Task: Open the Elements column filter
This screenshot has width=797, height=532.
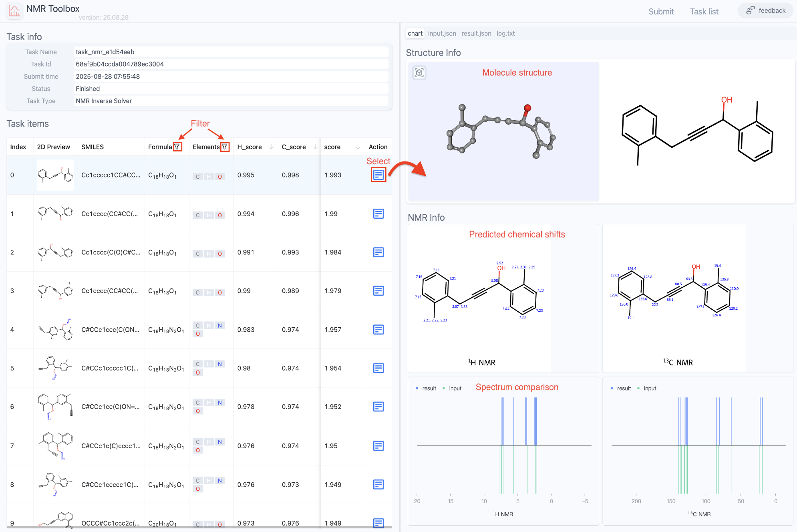Action: pyautogui.click(x=225, y=147)
